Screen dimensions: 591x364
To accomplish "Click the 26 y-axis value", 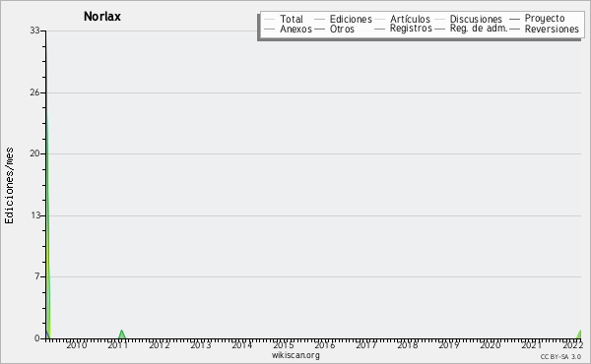I will pyautogui.click(x=35, y=92).
